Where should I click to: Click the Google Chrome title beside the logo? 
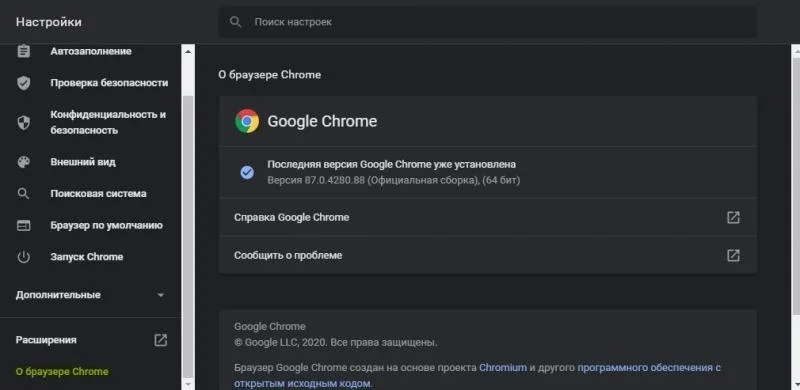[x=322, y=121]
